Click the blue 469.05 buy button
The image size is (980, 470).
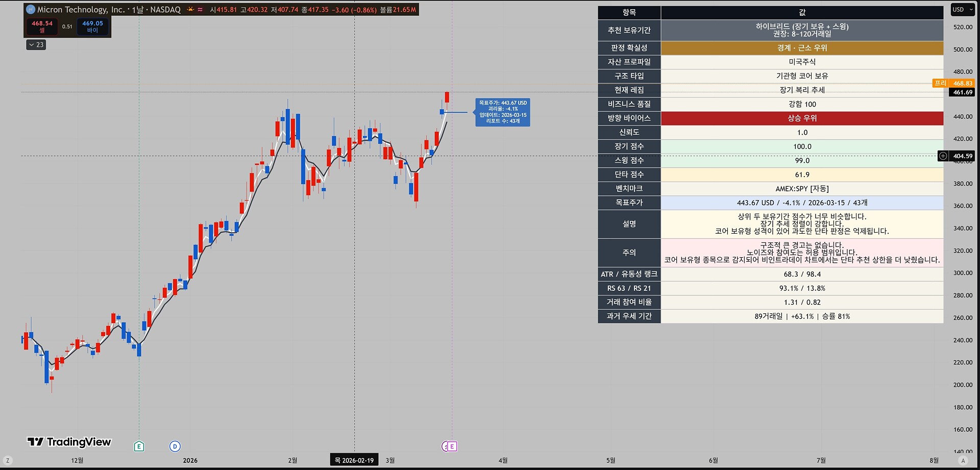92,27
